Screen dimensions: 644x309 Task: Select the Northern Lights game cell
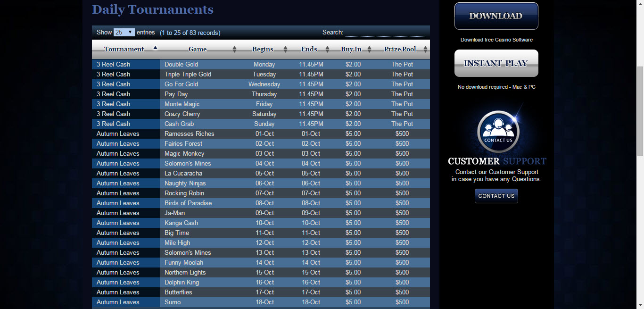(199, 272)
